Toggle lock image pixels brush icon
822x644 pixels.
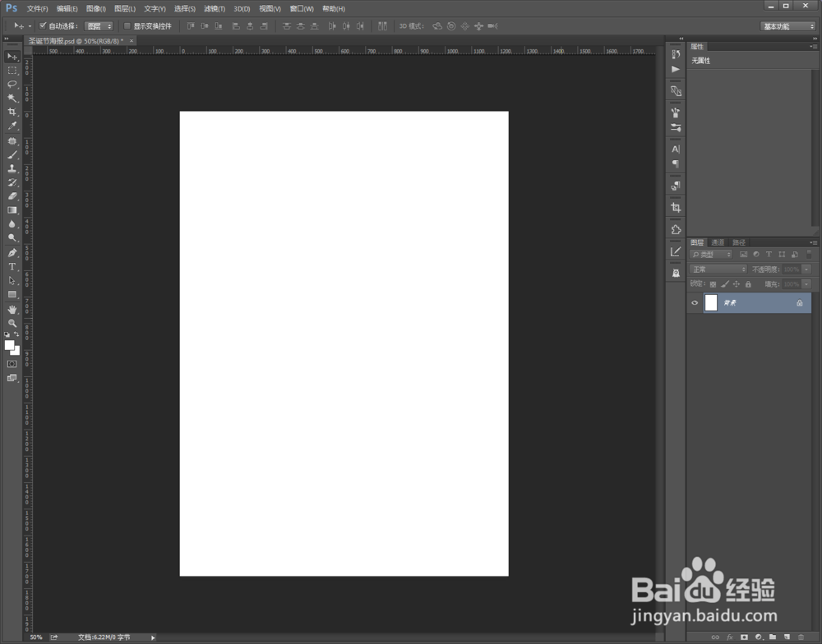coord(725,284)
